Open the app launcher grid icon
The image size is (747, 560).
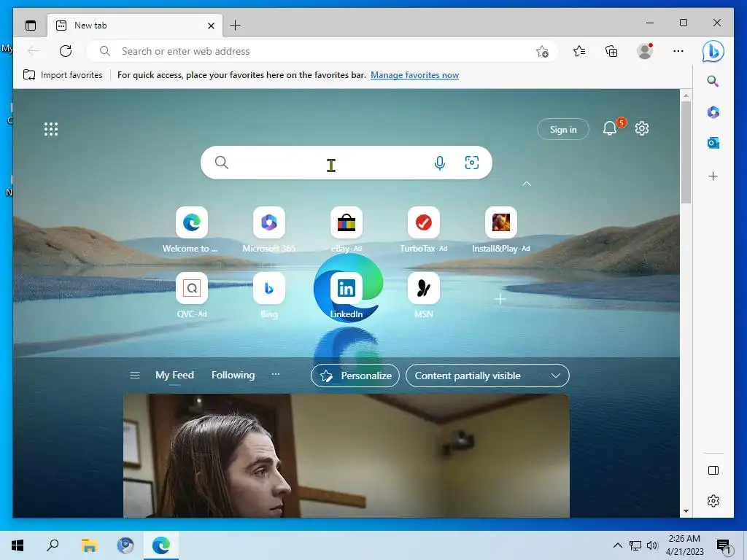pyautogui.click(x=51, y=129)
